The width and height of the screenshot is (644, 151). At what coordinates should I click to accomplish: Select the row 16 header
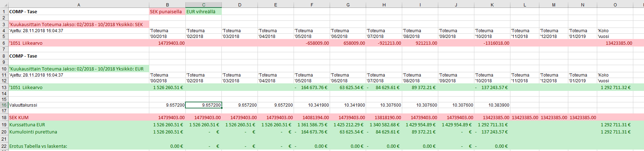4,105
